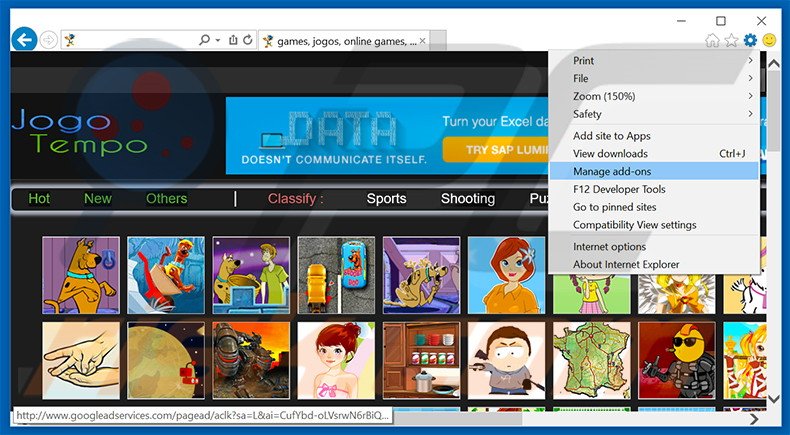Click the browser Back arrow button
This screenshot has height=435, width=790.
click(x=24, y=39)
